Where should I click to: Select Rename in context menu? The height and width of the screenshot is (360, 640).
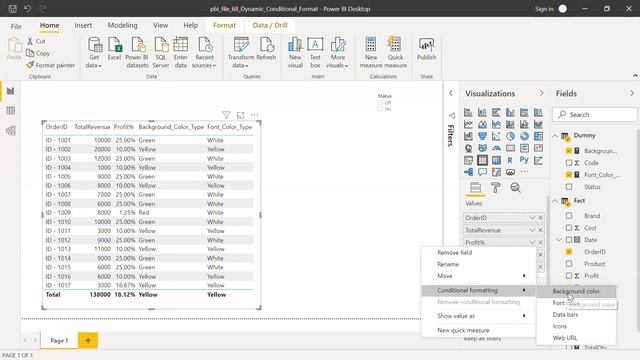(x=448, y=264)
